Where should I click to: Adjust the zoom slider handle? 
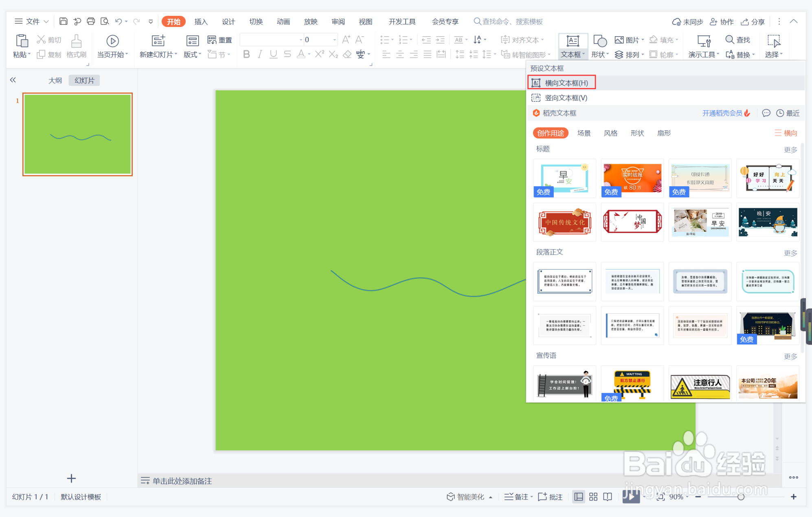point(741,497)
